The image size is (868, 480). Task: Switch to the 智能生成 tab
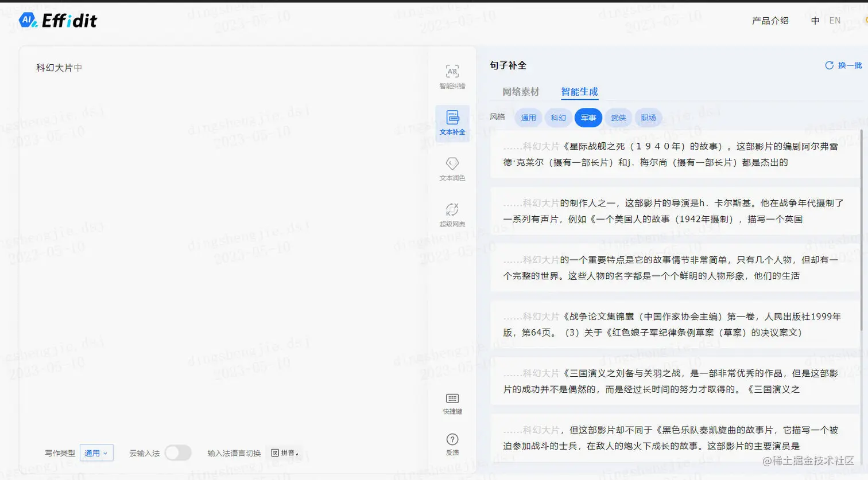(x=579, y=92)
